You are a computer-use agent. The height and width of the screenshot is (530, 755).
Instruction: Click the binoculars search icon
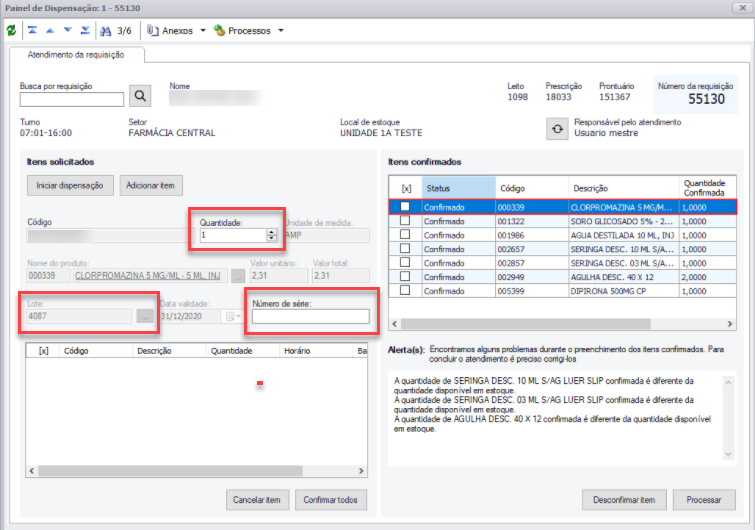(x=105, y=31)
